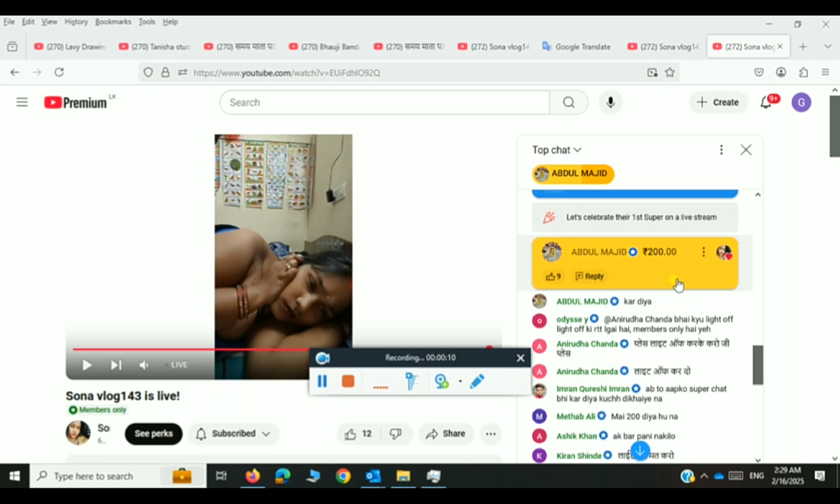
Task: Show hidden system tray icons
Action: [x=704, y=476]
